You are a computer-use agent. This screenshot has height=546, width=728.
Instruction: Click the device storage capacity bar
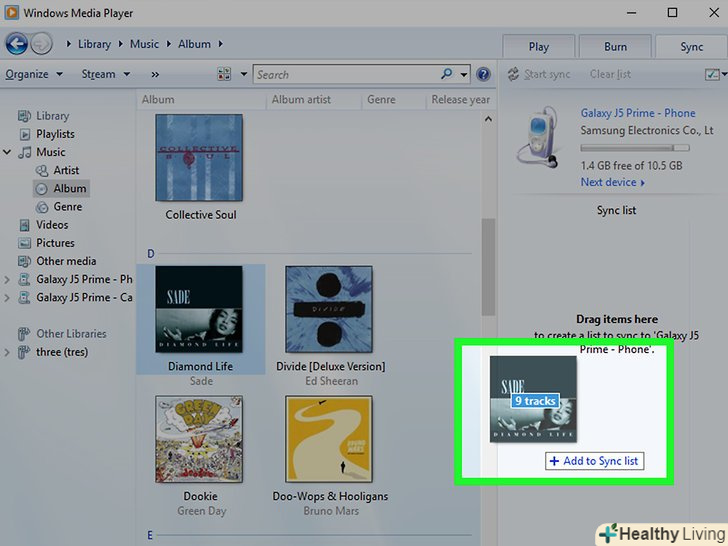[635, 148]
